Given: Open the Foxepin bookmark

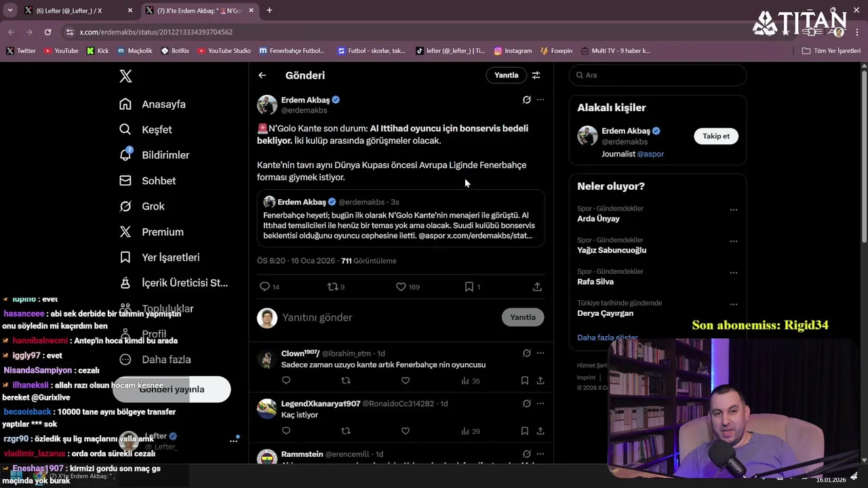Looking at the screenshot, I should coord(556,51).
